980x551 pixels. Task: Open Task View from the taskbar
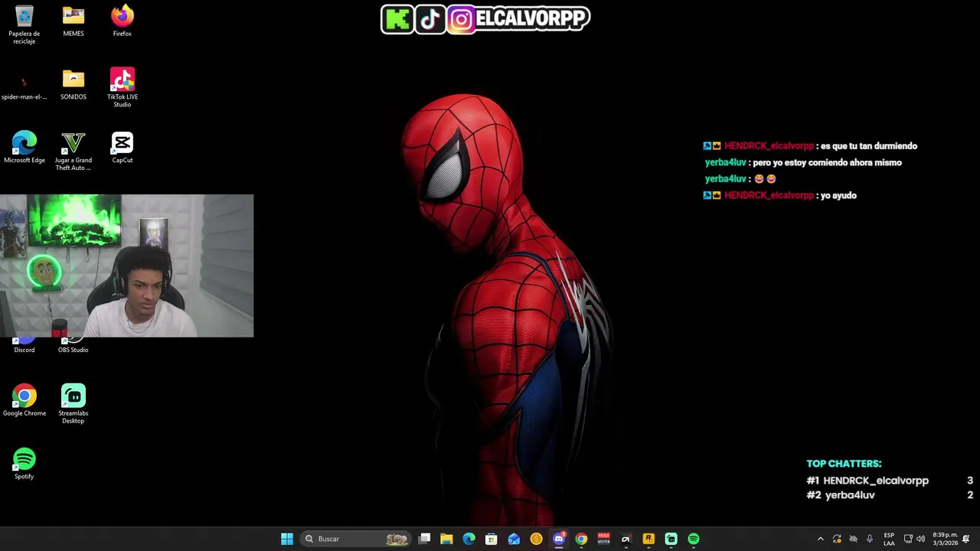point(425,539)
